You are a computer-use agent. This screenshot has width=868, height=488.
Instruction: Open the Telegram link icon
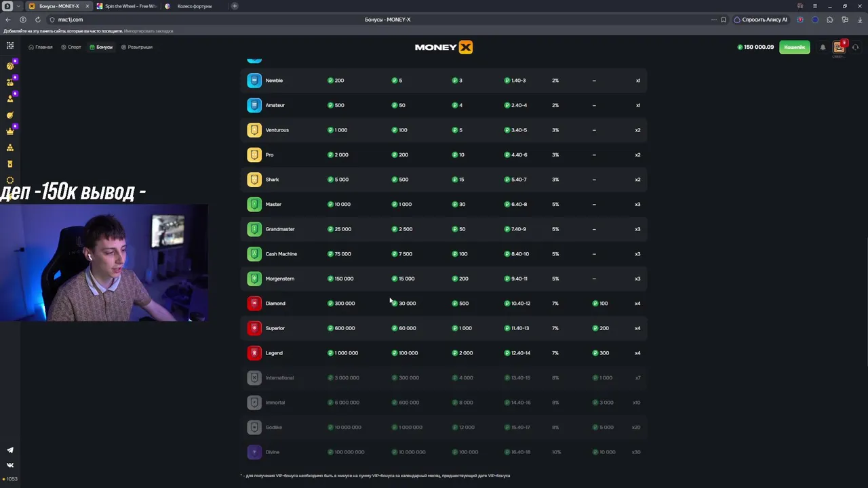(10, 450)
